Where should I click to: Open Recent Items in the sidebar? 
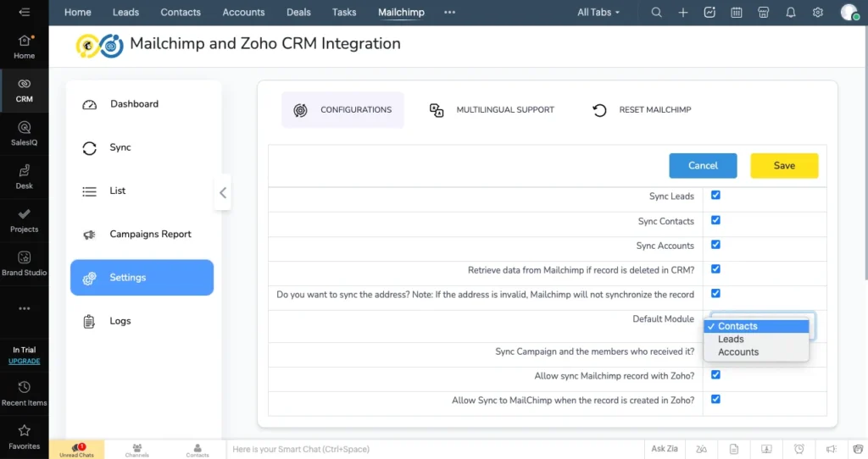[24, 394]
